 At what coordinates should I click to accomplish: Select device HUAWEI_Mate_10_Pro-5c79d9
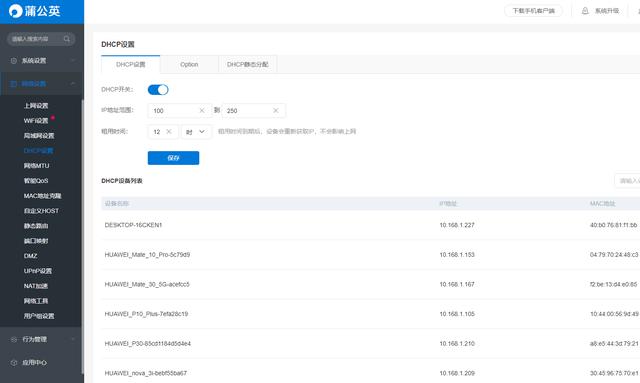tap(147, 254)
